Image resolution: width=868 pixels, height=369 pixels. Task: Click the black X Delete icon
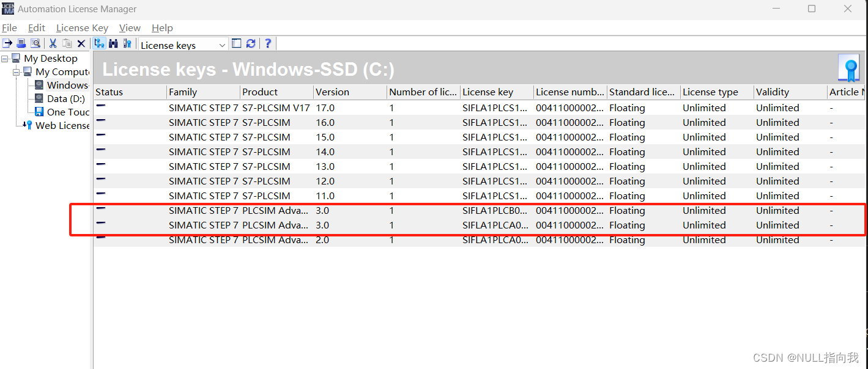coord(81,44)
